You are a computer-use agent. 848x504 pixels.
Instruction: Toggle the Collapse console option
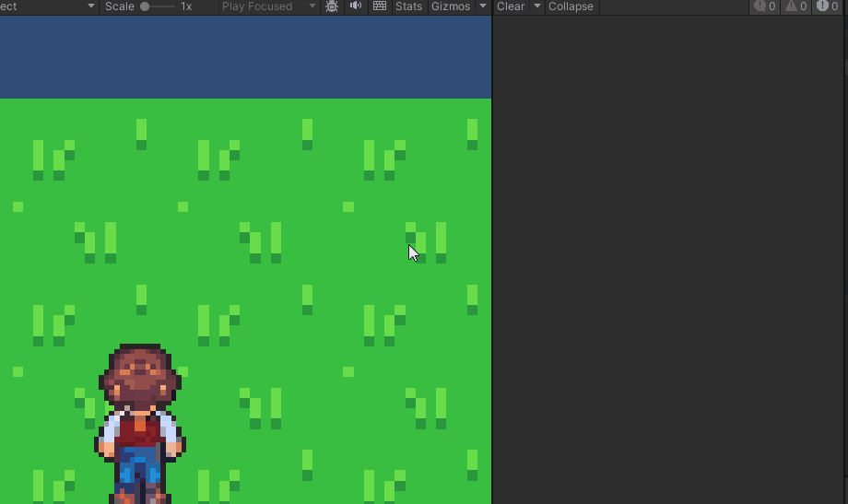click(x=571, y=6)
